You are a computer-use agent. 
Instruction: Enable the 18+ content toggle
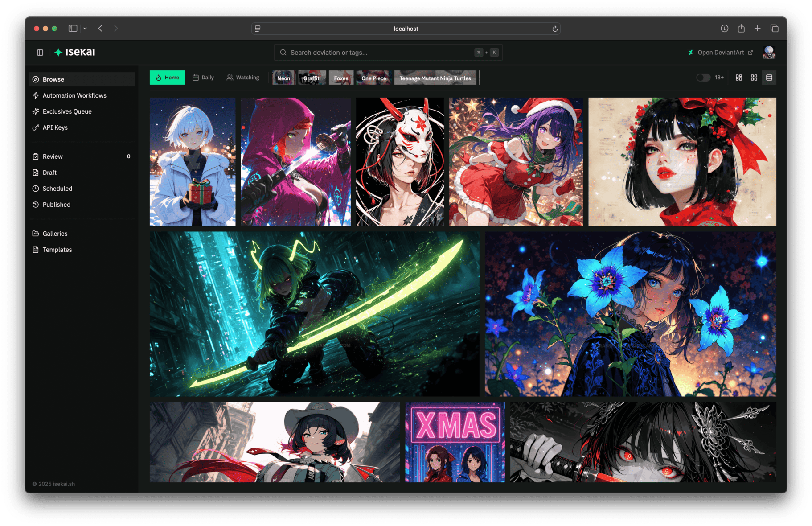pos(703,78)
